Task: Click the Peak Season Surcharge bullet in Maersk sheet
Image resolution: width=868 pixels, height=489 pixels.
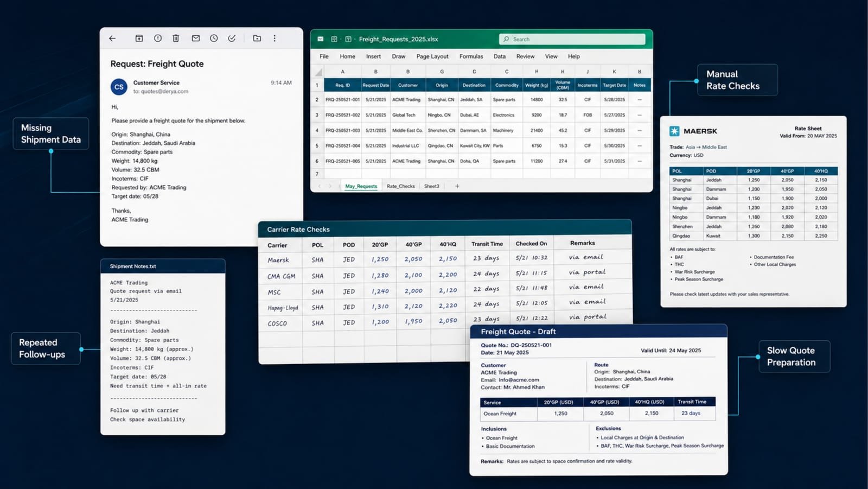Action: [698, 279]
